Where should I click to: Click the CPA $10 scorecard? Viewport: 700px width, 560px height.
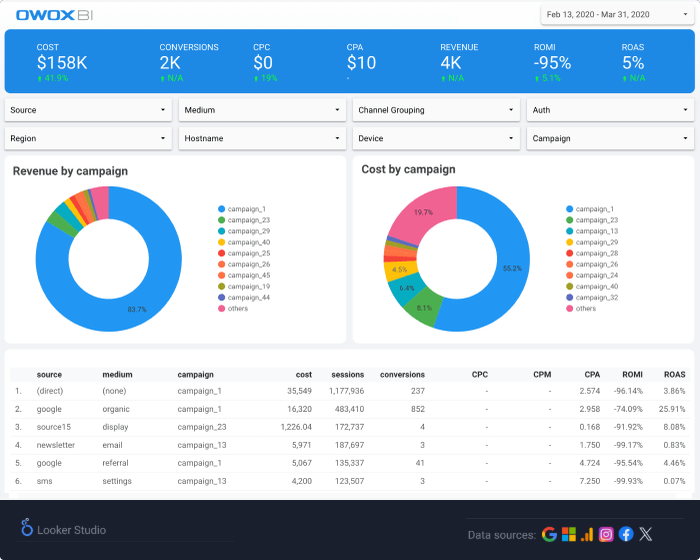(362, 63)
